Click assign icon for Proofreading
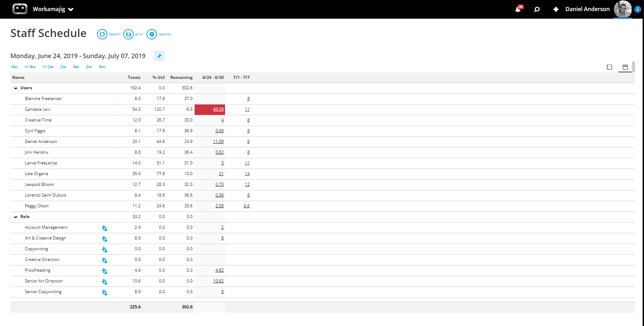Viewport: 644px width, 326px height. coord(105,271)
